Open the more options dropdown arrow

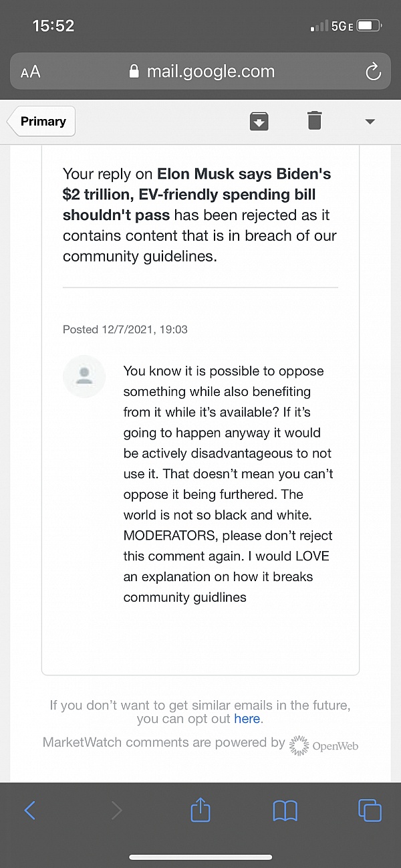370,122
